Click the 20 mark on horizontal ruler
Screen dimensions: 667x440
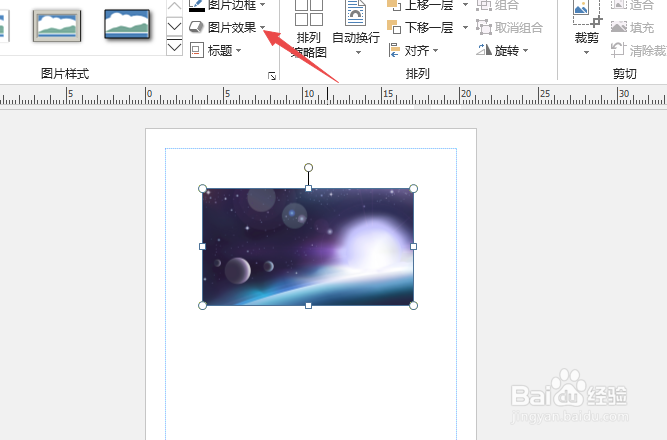point(466,93)
